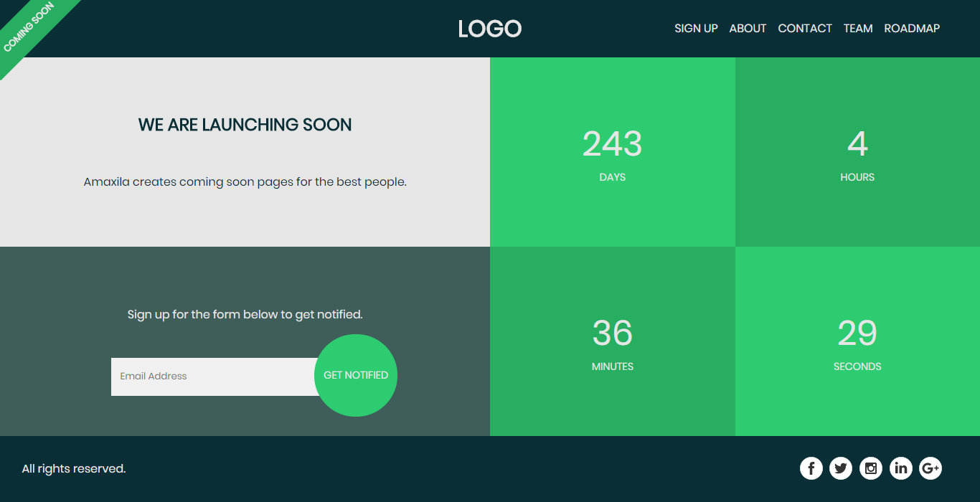Click the 36 MINUTES countdown tile

[x=612, y=341]
